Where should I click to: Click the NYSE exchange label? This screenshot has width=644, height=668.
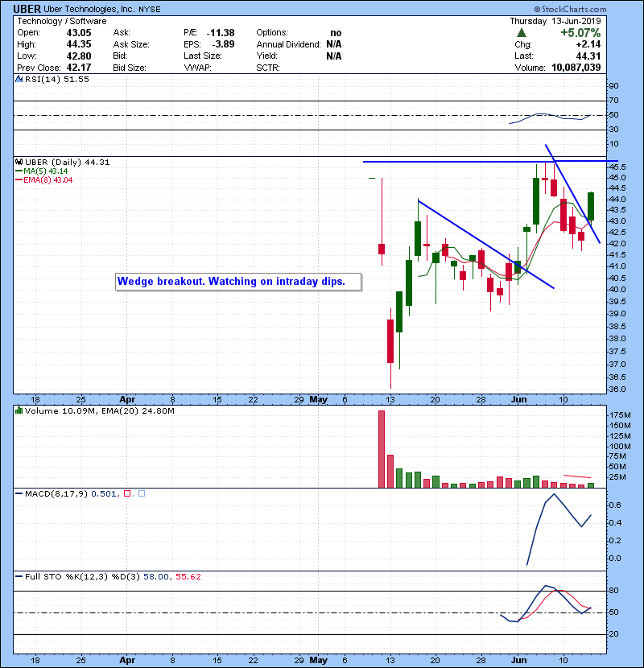[x=150, y=10]
